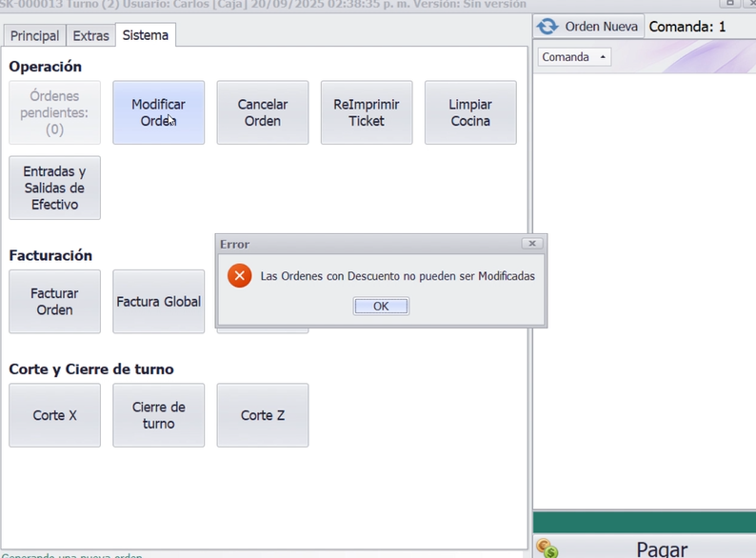
Task: Click the Facturar Orden button
Action: click(x=54, y=302)
